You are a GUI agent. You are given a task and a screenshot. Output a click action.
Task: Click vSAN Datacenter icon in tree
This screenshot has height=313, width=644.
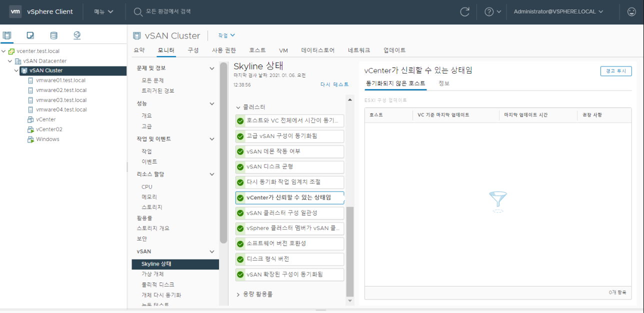(x=18, y=61)
